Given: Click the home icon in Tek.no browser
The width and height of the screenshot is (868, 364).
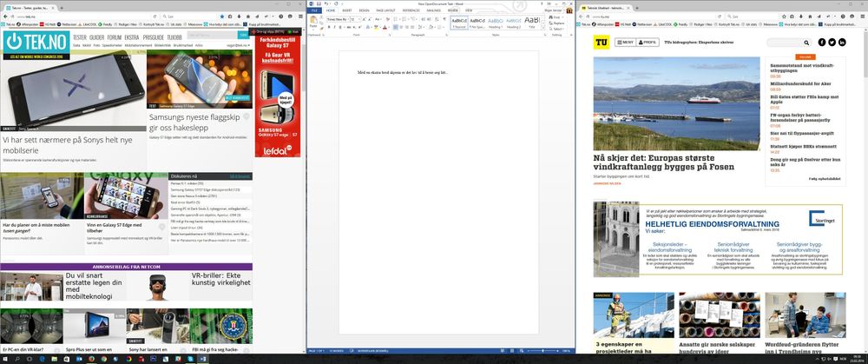Looking at the screenshot, I should click(248, 17).
